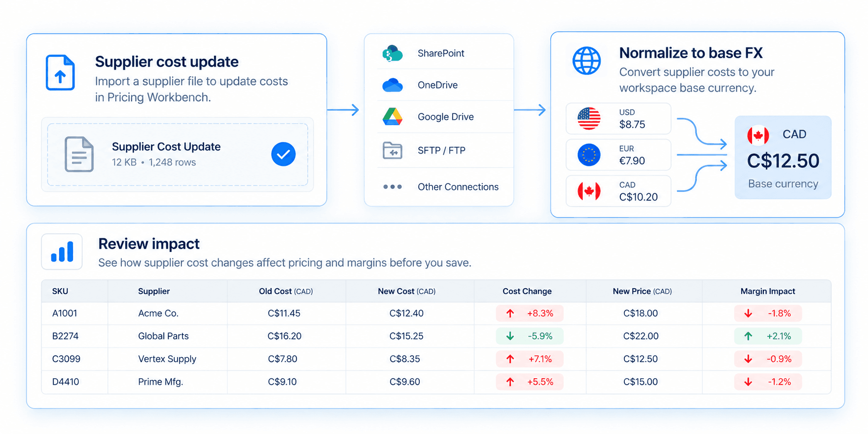Choose the Google Drive connection
Viewport: 868px width, 434px height.
coord(445,117)
